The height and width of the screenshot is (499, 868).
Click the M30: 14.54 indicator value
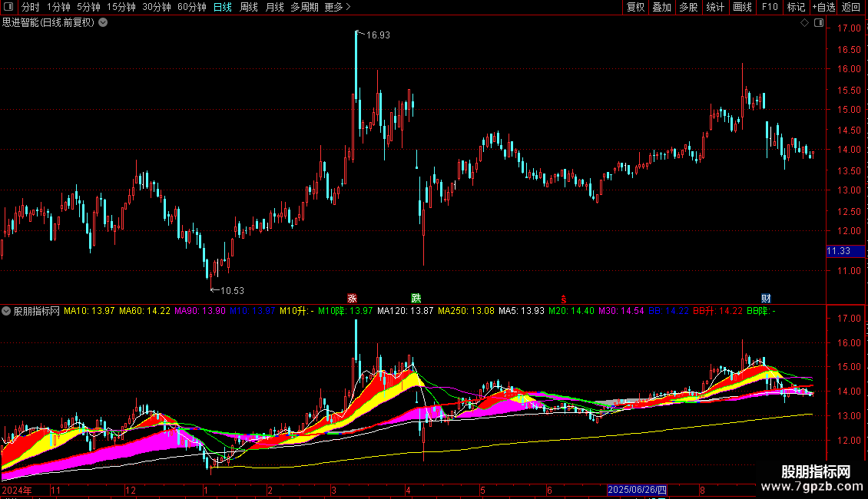(x=621, y=311)
